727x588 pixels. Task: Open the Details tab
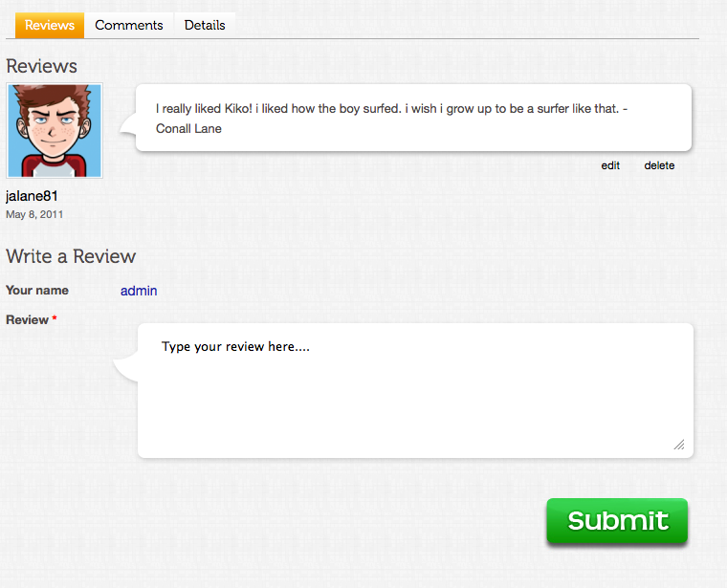205,25
